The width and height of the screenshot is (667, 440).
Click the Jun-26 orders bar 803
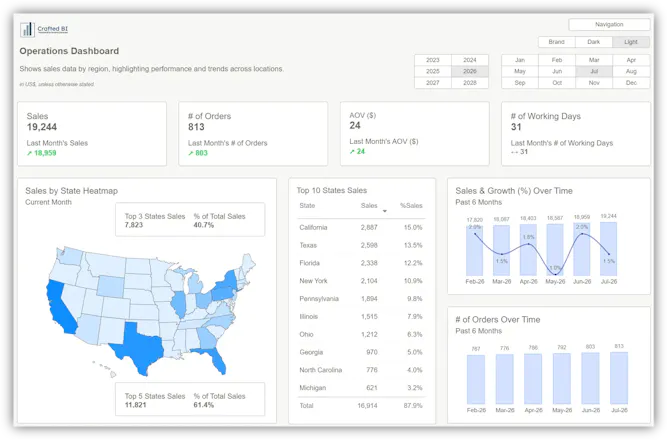(x=590, y=378)
